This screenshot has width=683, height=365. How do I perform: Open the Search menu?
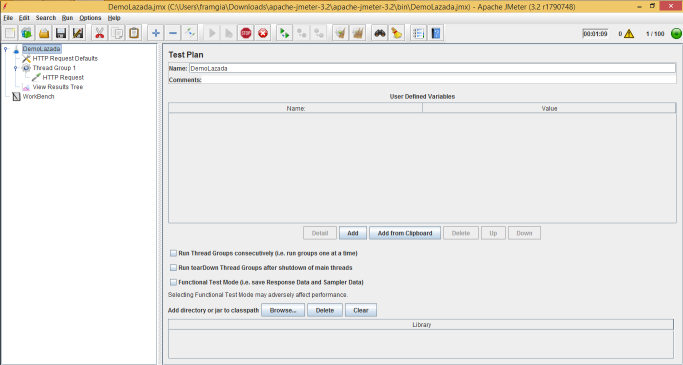46,18
